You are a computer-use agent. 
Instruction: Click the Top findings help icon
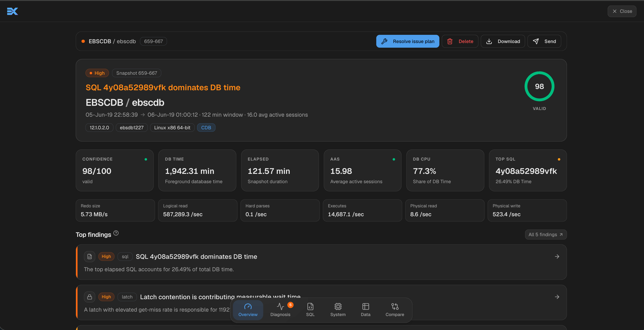(x=116, y=233)
